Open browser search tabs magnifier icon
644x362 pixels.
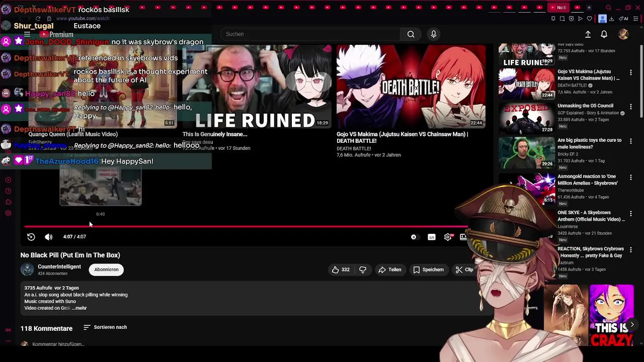608,8
